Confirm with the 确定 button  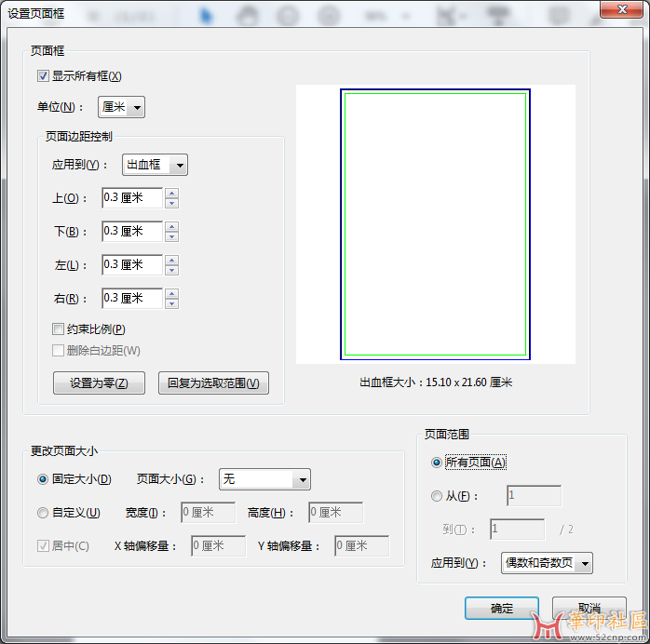502,609
